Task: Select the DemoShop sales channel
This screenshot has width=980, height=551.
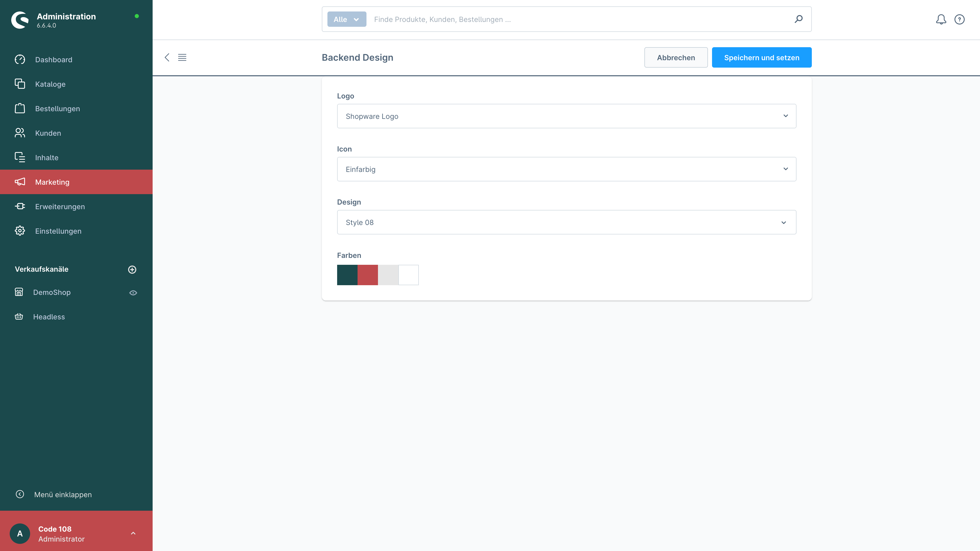Action: [x=52, y=292]
